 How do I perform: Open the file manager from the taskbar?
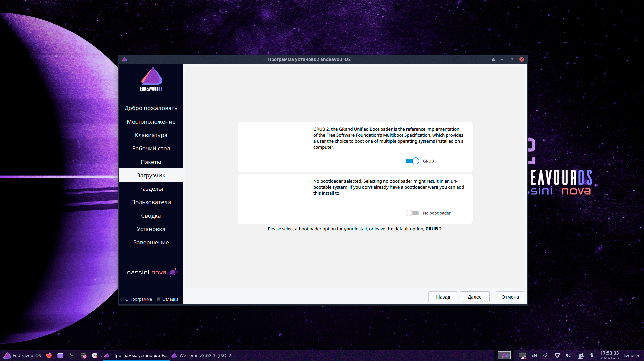point(60,355)
